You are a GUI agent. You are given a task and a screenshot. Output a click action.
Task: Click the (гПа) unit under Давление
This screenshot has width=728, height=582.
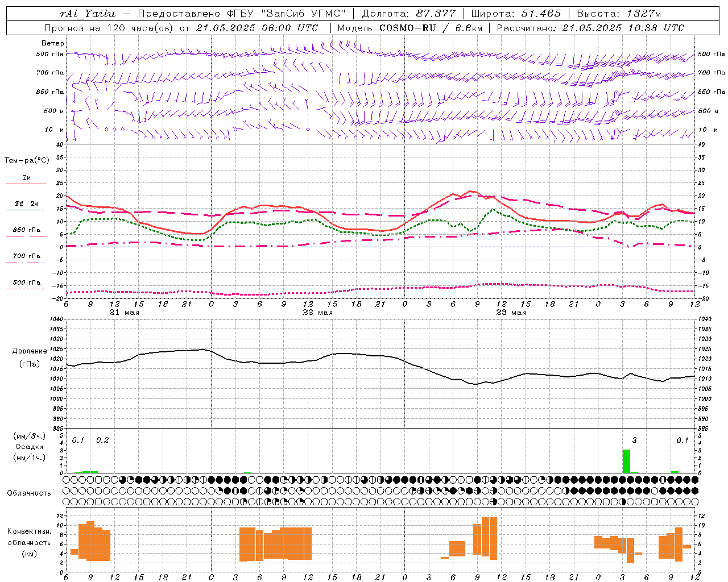[x=30, y=364]
